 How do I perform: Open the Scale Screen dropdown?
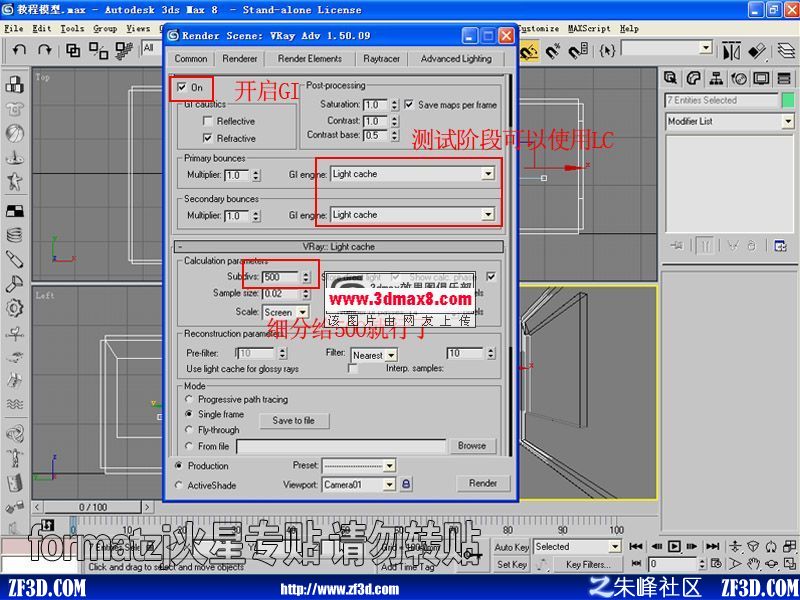[x=303, y=312]
